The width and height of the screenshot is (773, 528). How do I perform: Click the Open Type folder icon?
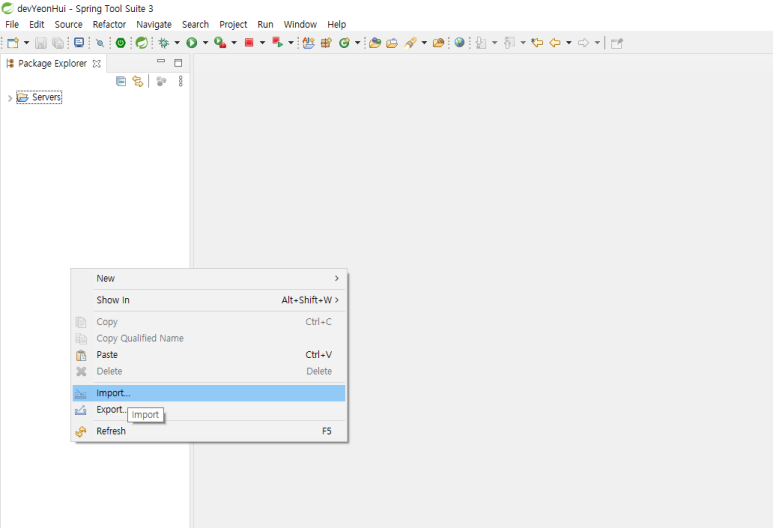point(375,43)
